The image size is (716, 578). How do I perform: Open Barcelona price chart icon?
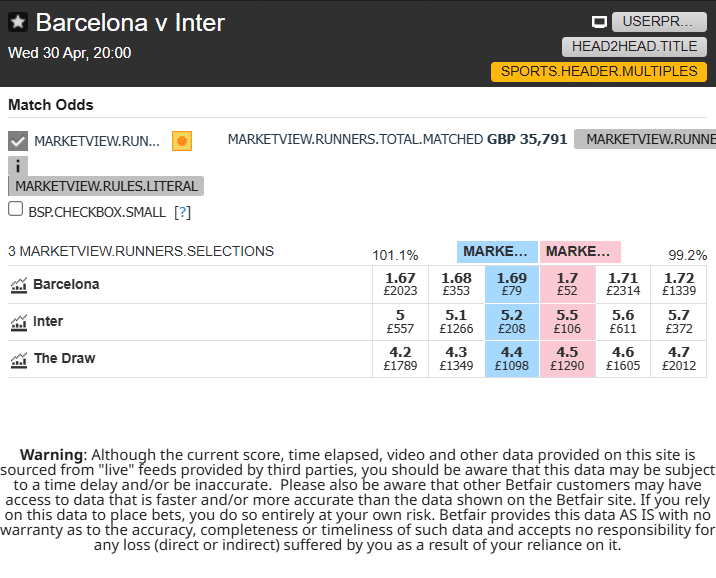18,285
